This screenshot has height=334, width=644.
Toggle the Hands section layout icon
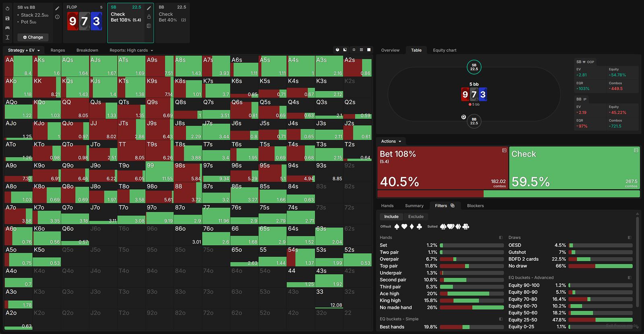[x=501, y=238]
